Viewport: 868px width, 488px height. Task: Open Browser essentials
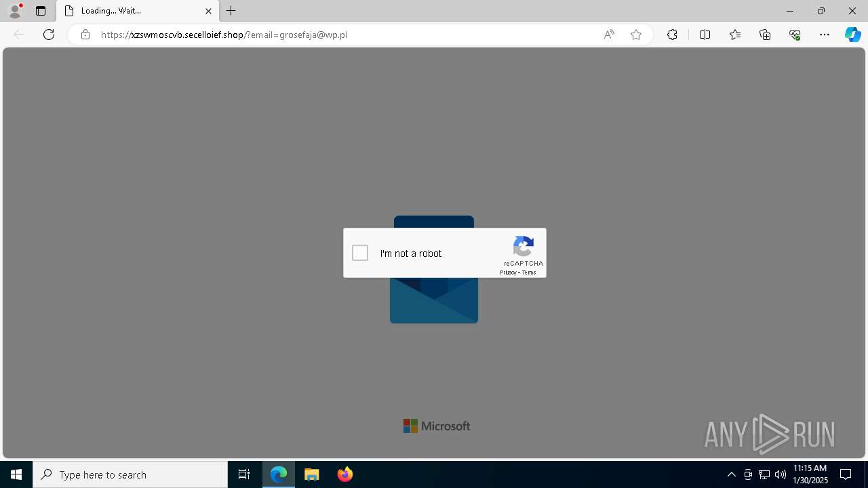(x=795, y=35)
